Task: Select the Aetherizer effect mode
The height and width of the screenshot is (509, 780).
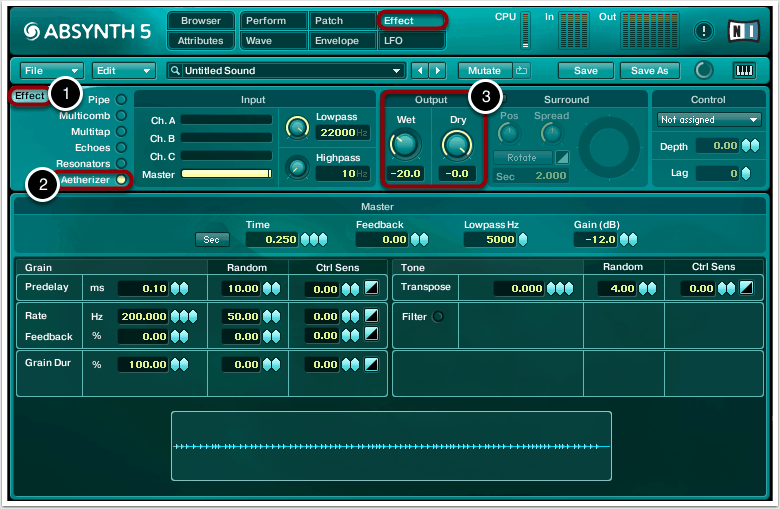Action: 122,180
